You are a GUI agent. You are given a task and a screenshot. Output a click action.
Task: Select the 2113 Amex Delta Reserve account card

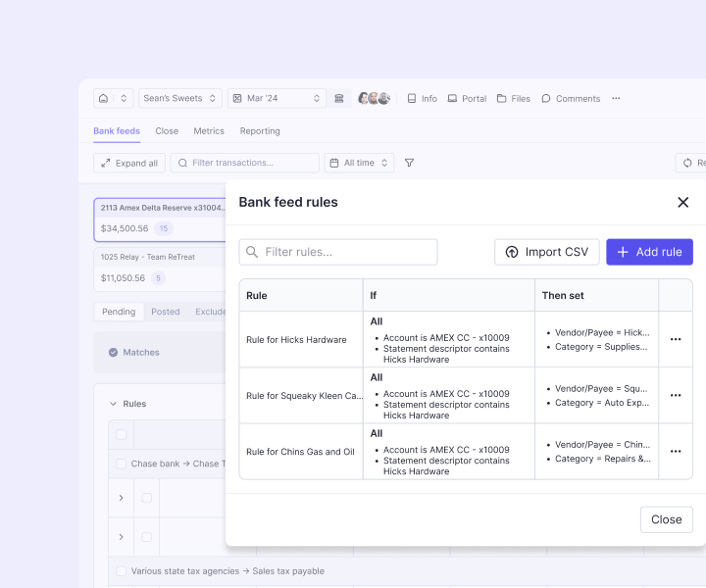click(x=160, y=220)
